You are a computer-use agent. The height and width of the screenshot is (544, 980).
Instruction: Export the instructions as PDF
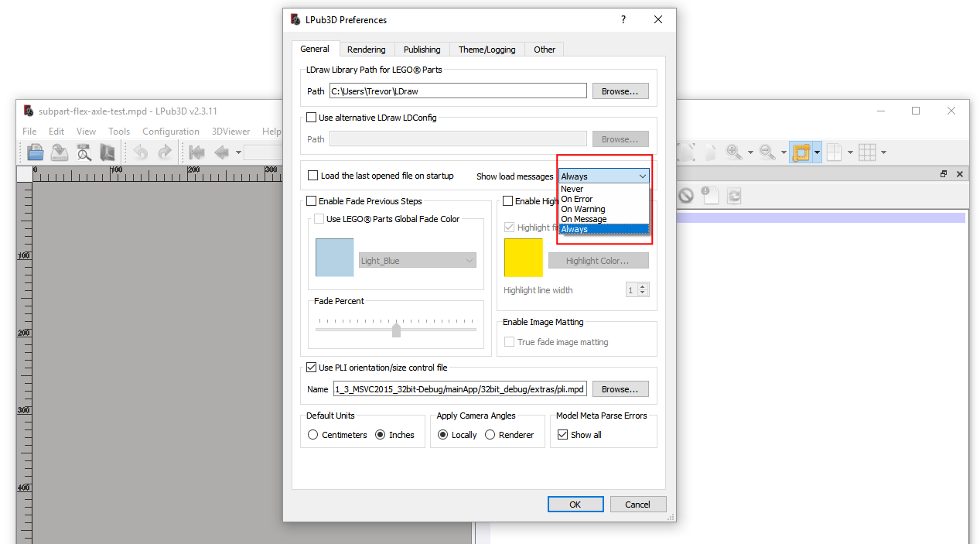point(108,152)
